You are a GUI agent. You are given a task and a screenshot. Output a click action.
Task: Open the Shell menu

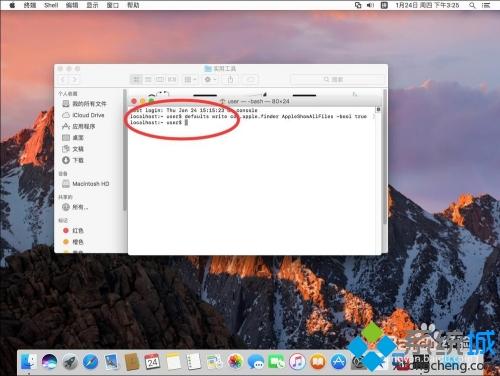(51, 5)
